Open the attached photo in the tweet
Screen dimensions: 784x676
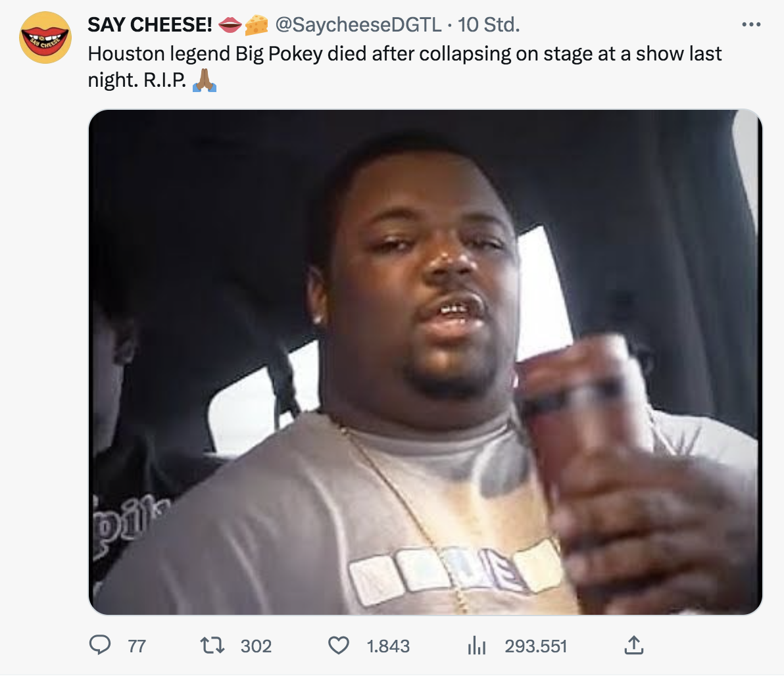coord(425,362)
